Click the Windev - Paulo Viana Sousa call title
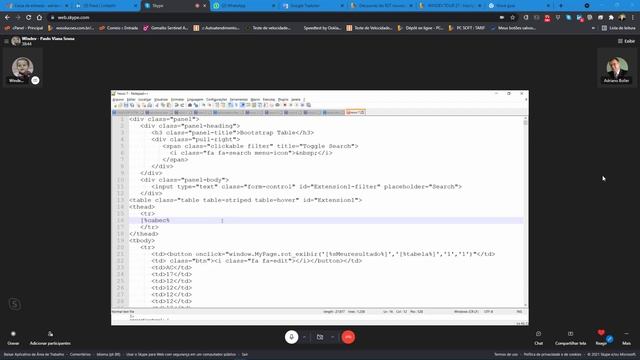The width and height of the screenshot is (640, 360). [x=48, y=39]
